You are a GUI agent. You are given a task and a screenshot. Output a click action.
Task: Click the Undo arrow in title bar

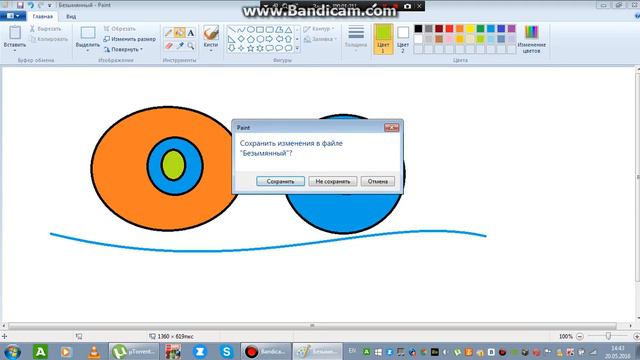tap(30, 5)
